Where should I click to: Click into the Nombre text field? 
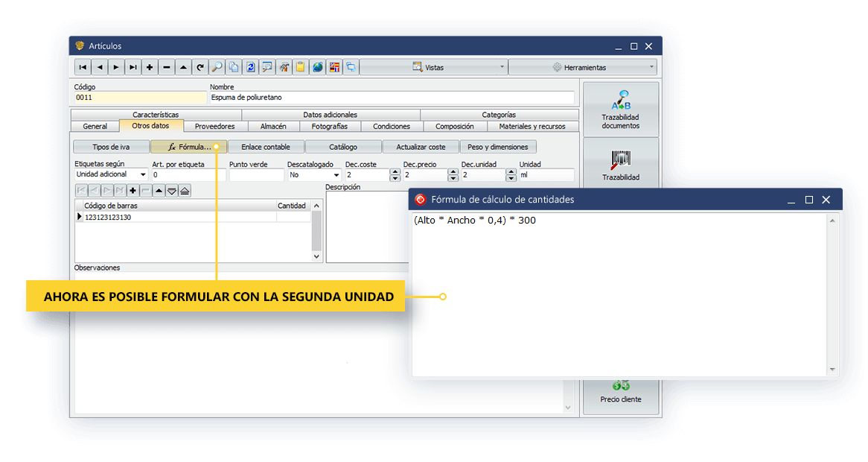(x=392, y=98)
